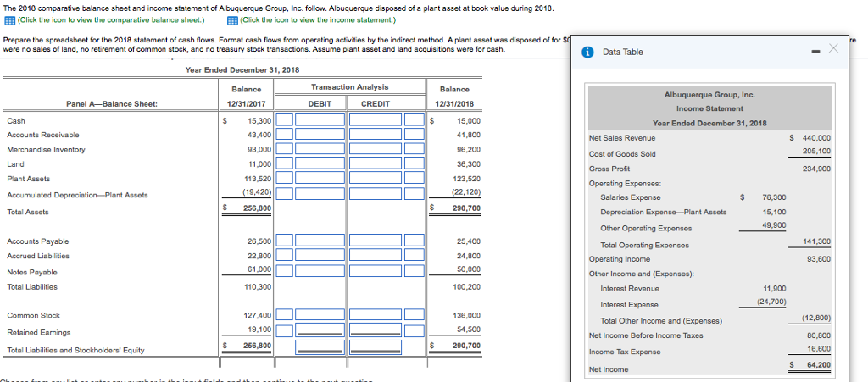The height and width of the screenshot is (382, 868).
Task: Click the Income Tax Expense value 16,600
Action: tap(819, 348)
